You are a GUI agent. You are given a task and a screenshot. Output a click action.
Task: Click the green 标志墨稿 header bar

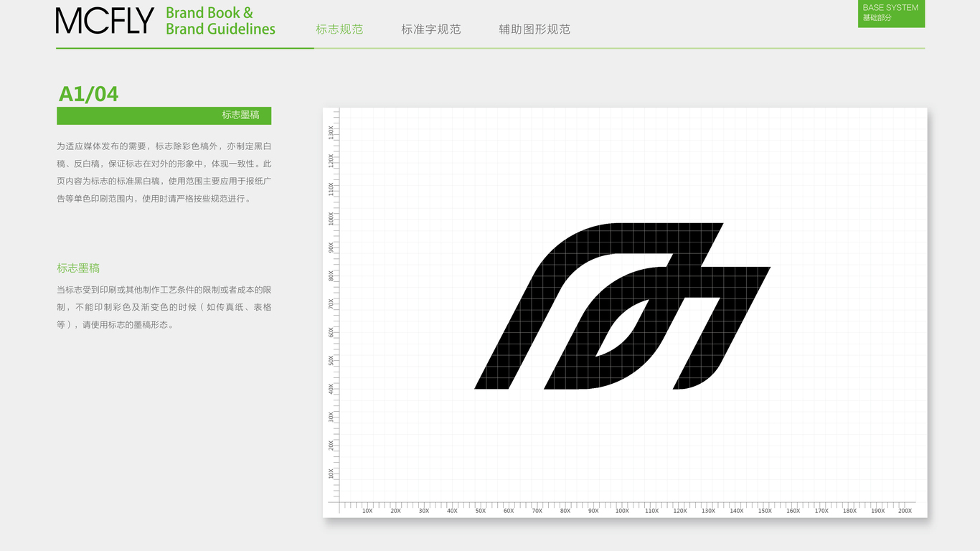[x=164, y=116]
